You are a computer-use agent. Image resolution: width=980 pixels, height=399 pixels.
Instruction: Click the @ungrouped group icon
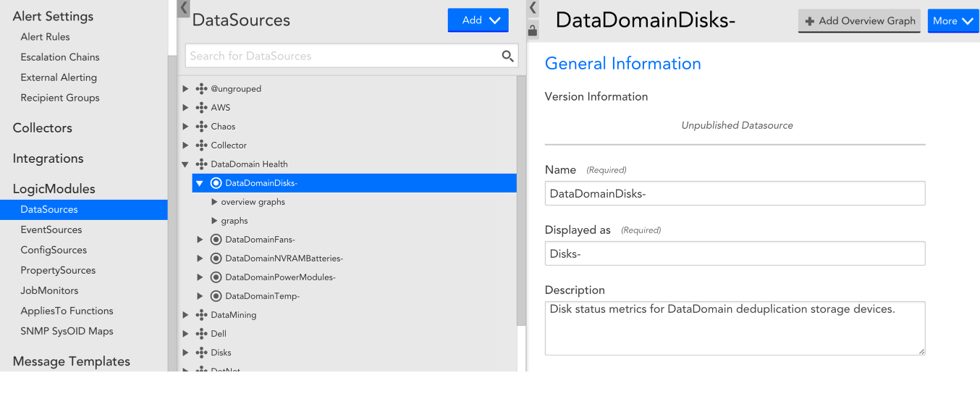pyautogui.click(x=201, y=88)
